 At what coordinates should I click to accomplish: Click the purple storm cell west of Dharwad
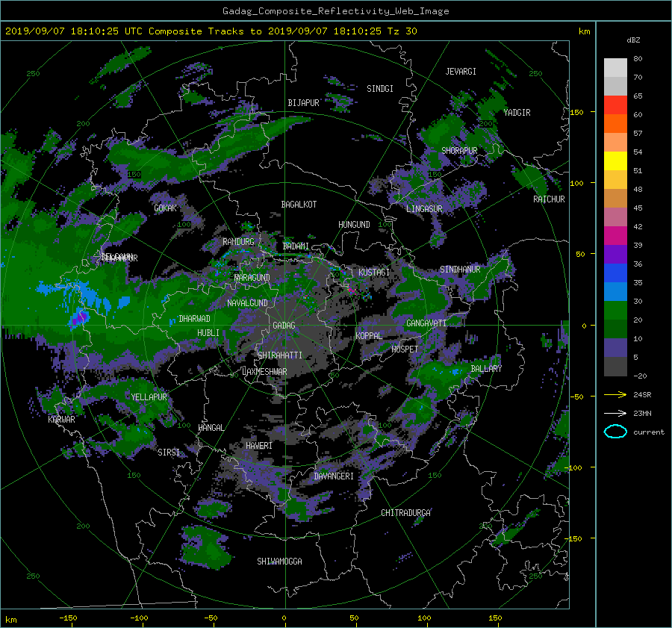point(80,318)
